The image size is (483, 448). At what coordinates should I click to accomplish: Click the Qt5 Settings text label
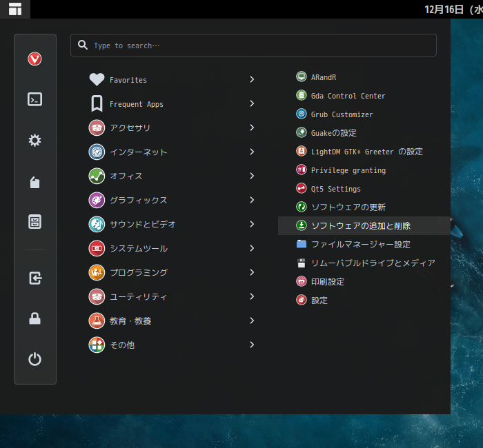[336, 189]
